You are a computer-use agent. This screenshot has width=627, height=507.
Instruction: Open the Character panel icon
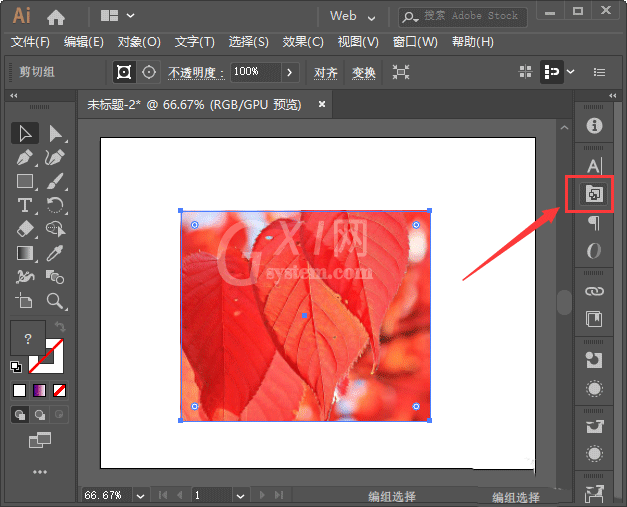click(x=594, y=166)
